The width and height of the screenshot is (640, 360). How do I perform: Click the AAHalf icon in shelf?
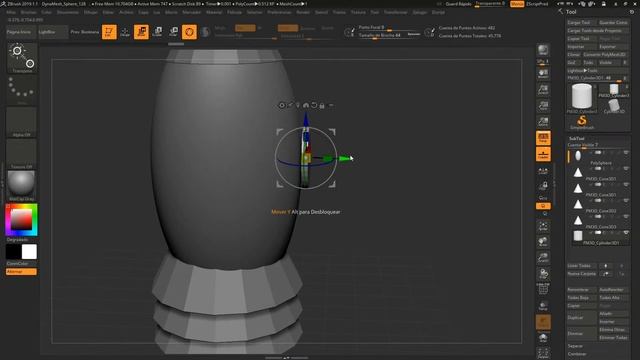(543, 122)
